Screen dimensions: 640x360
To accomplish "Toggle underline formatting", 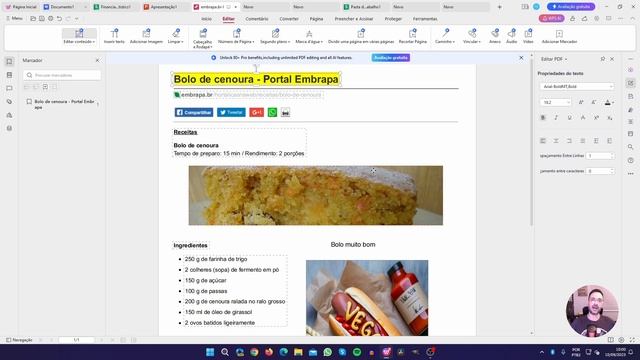I will [x=569, y=118].
